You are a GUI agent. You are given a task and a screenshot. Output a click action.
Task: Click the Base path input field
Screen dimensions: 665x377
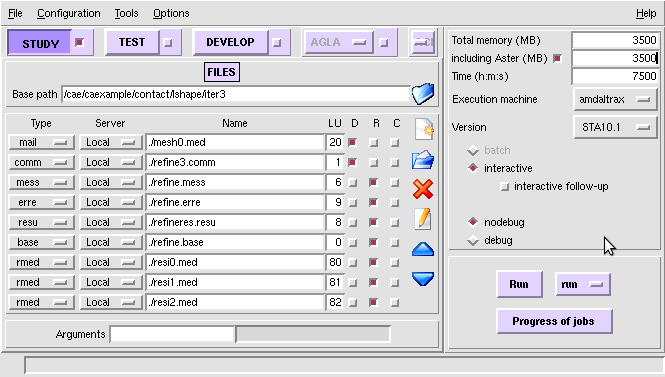point(235,94)
